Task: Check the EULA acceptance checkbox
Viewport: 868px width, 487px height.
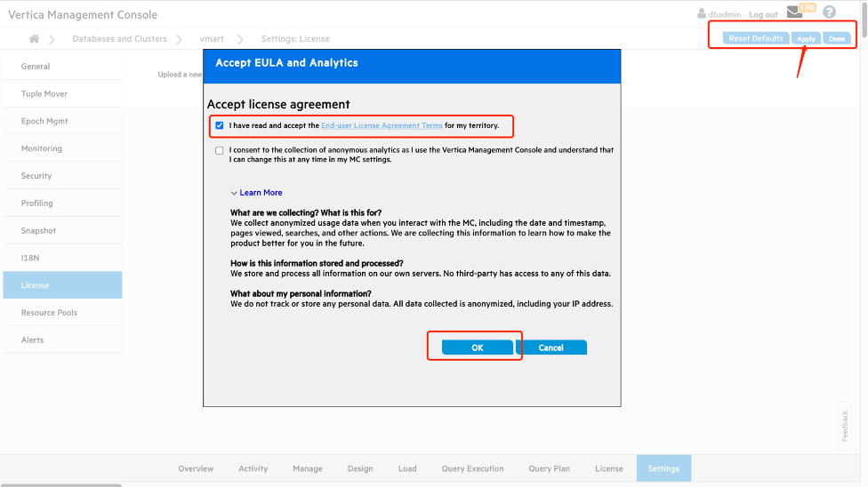Action: (x=220, y=125)
